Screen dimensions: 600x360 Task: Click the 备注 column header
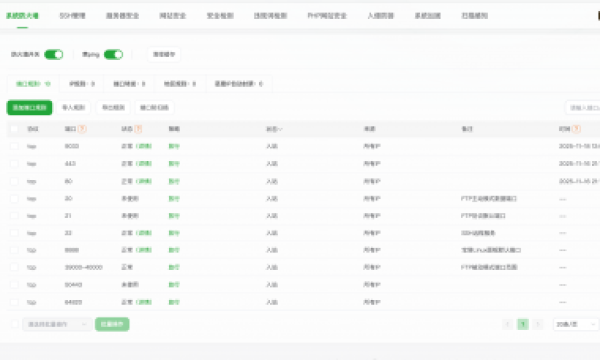point(467,129)
